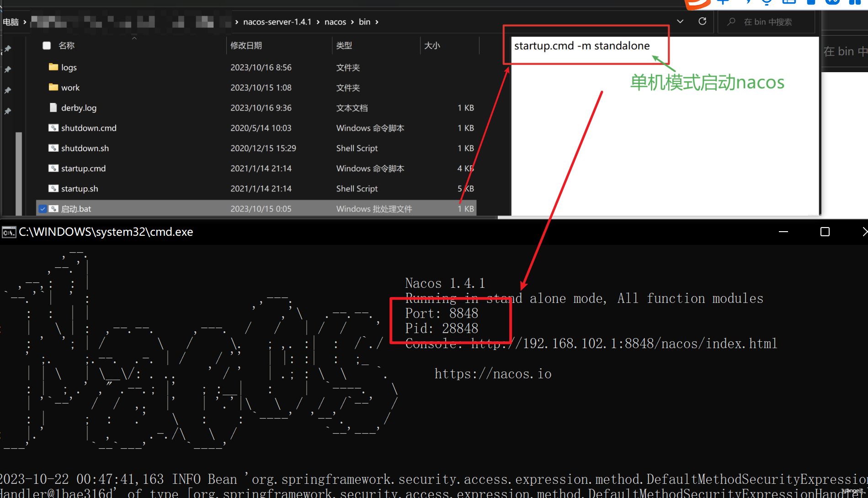Expand the chevron after bin in path
This screenshot has height=498, width=868.
tap(377, 22)
